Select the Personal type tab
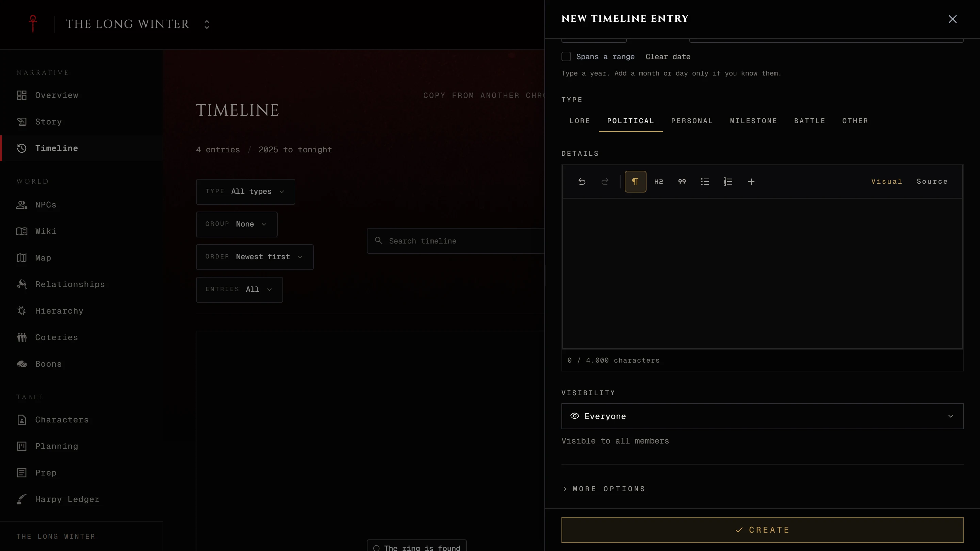Viewport: 980px width, 551px height. 692,121
